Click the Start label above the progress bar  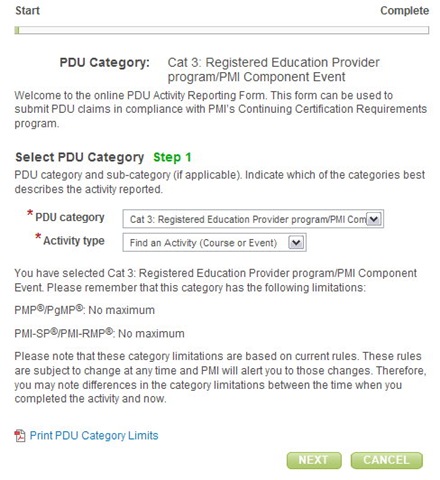coord(27,10)
